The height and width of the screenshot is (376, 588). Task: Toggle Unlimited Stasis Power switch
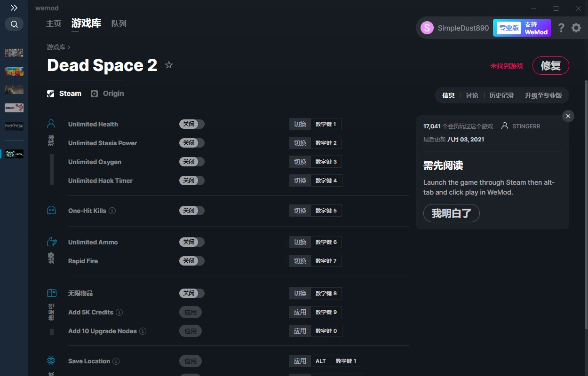pos(191,143)
